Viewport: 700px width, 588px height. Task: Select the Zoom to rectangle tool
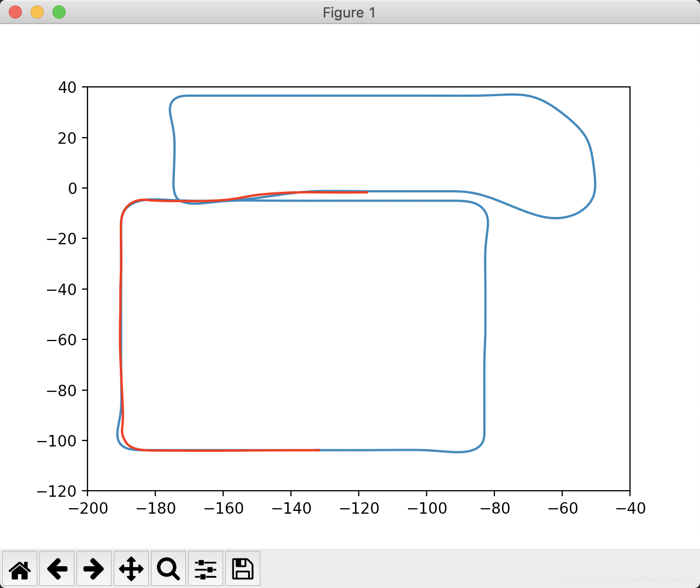coord(168,569)
